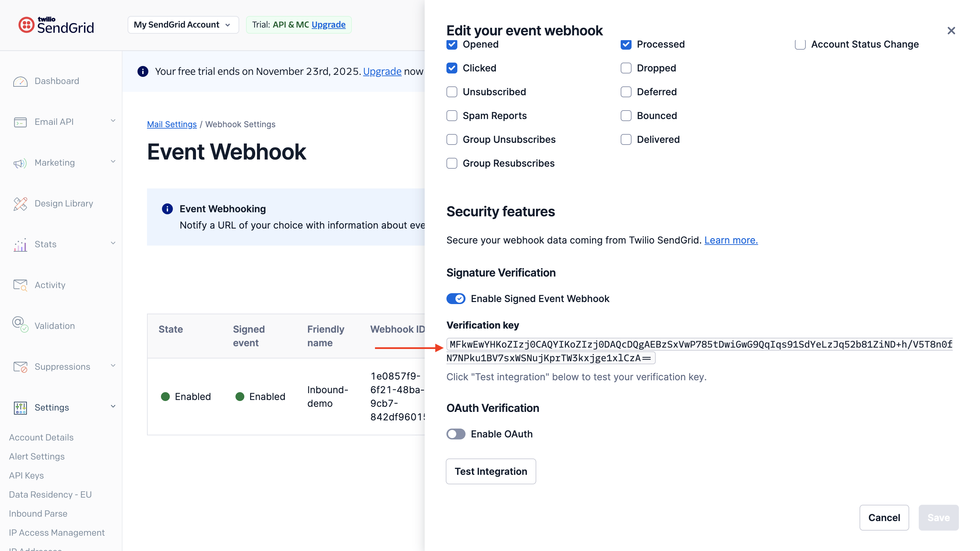Image resolution: width=980 pixels, height=551 pixels.
Task: Open Suppressions via its envelope icon
Action: (20, 367)
